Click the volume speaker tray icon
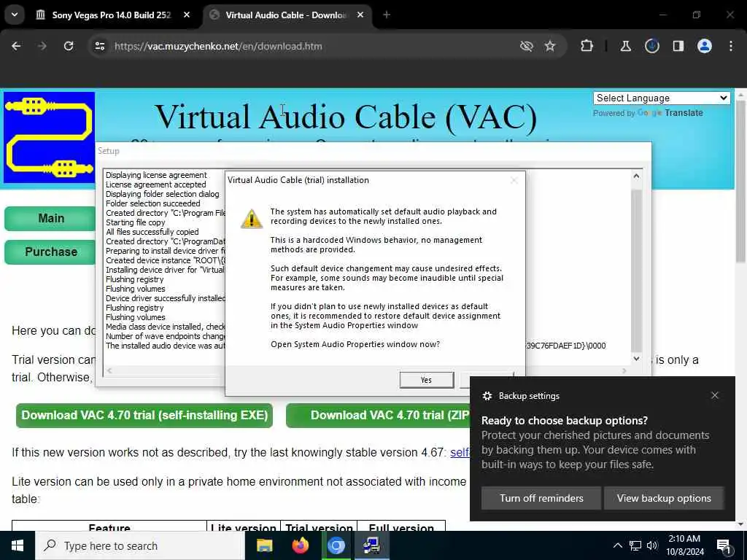 click(x=652, y=545)
